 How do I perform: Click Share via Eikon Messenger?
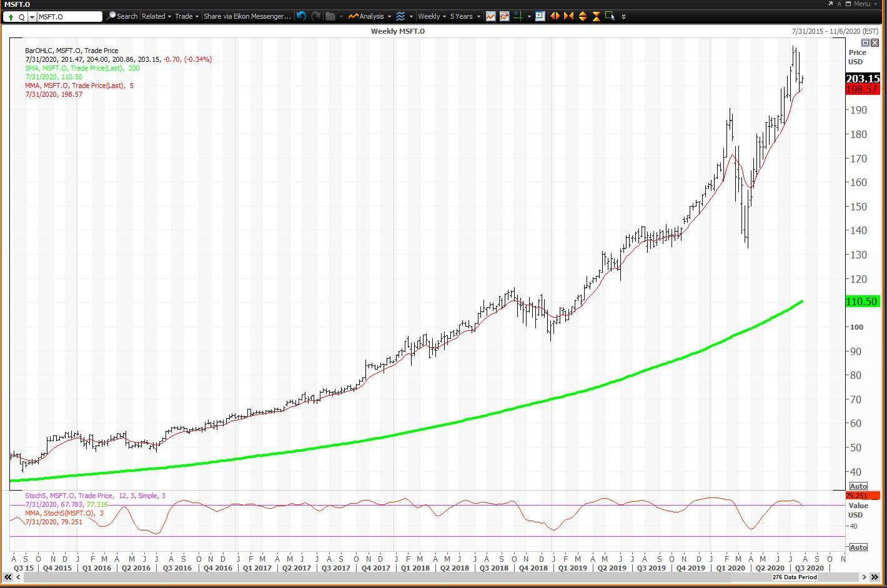tap(247, 16)
